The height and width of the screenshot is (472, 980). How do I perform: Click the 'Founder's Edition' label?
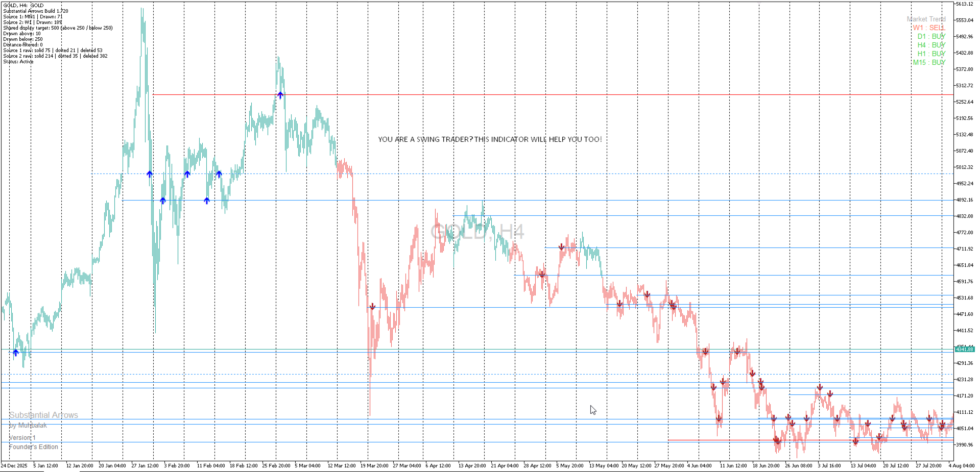[x=34, y=447]
